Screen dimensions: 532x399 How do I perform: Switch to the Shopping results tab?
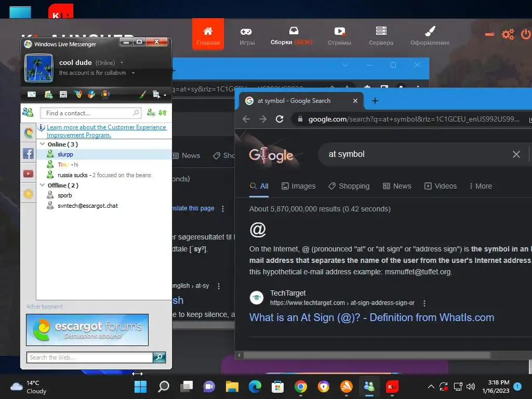349,186
